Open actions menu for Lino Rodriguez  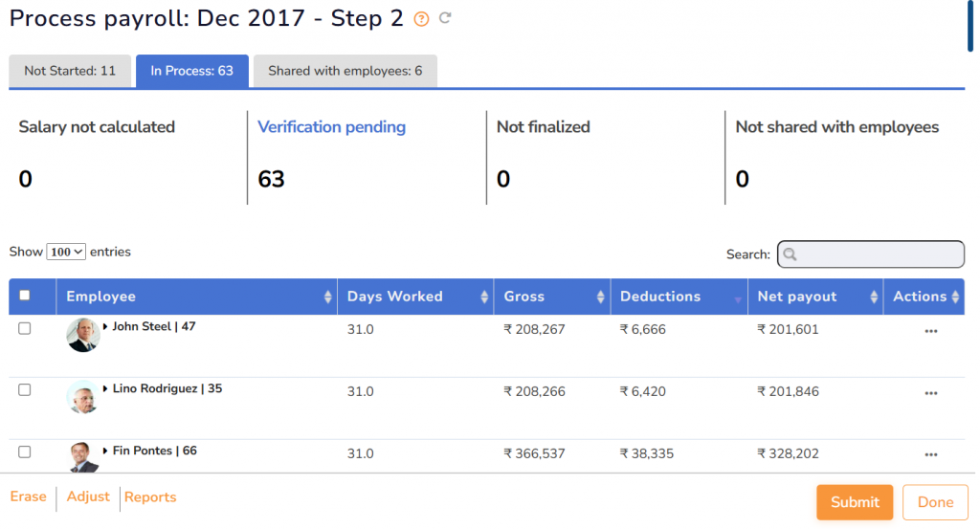930,393
